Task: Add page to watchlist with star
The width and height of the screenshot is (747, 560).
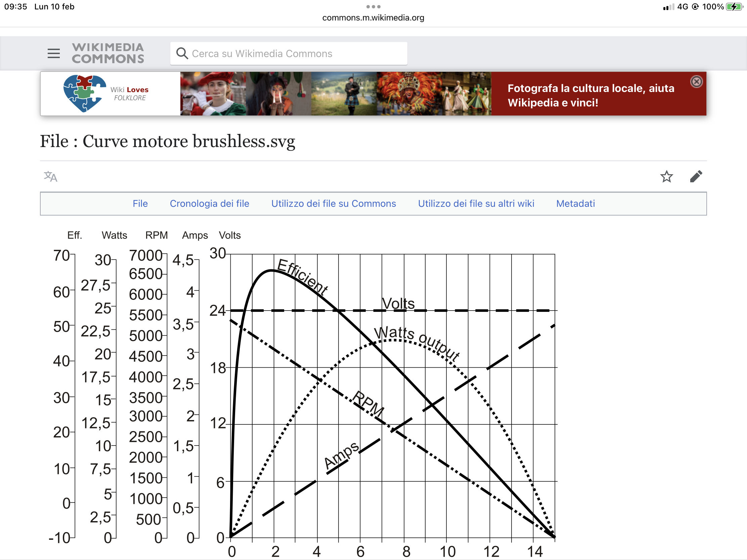Action: pos(666,176)
